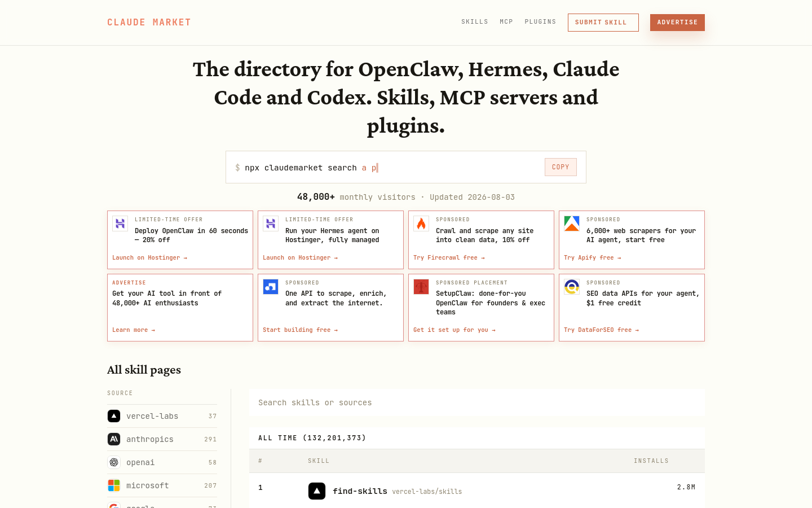This screenshot has width=812, height=508.
Task: Click the Hostinger icon on the Deploy OpenClaw card
Action: tap(120, 224)
